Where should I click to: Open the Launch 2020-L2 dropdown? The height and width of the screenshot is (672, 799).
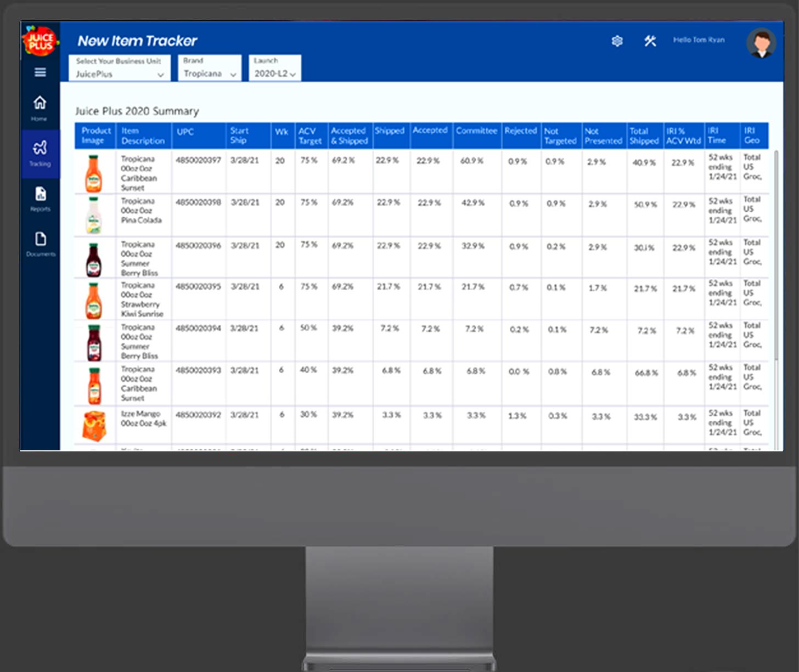coord(275,67)
